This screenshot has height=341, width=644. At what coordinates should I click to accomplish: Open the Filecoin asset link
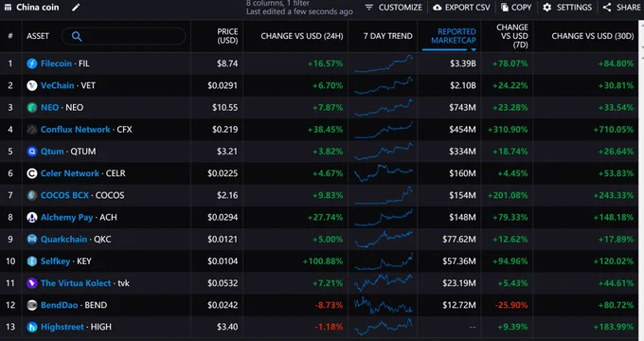56,63
